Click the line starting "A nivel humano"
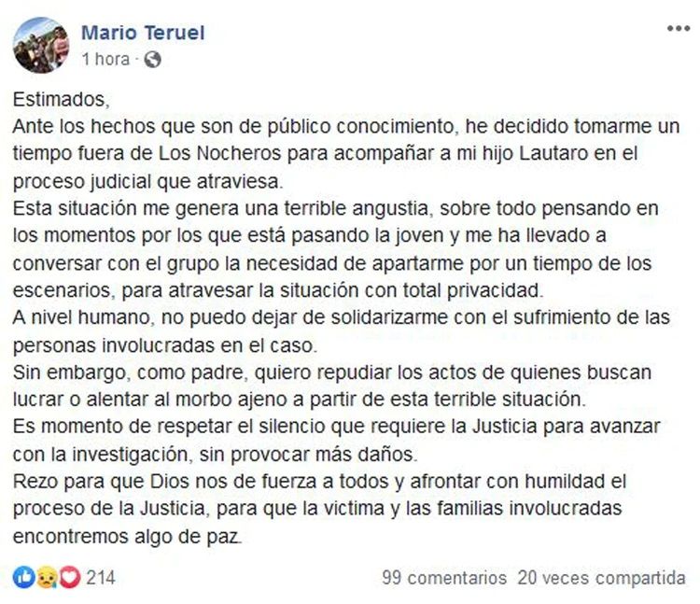The width and height of the screenshot is (700, 604). (x=341, y=317)
